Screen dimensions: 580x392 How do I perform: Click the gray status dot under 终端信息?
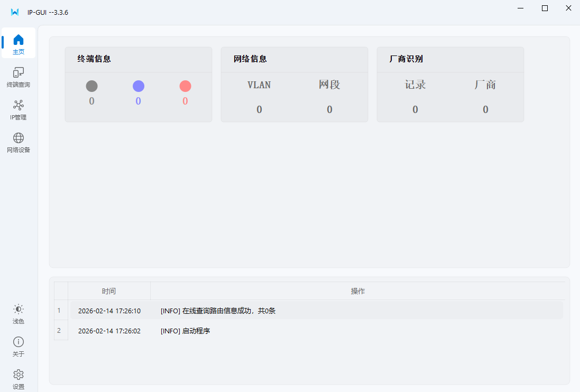91,86
